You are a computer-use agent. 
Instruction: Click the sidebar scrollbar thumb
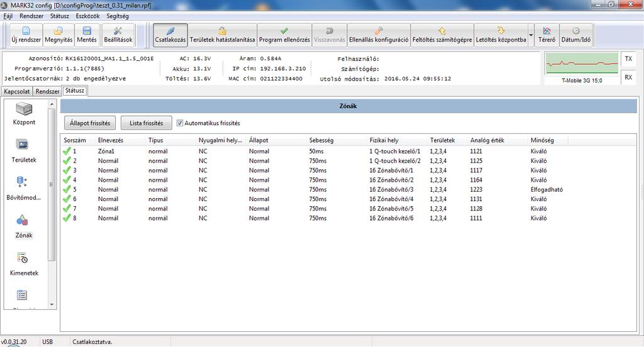[x=52, y=185]
